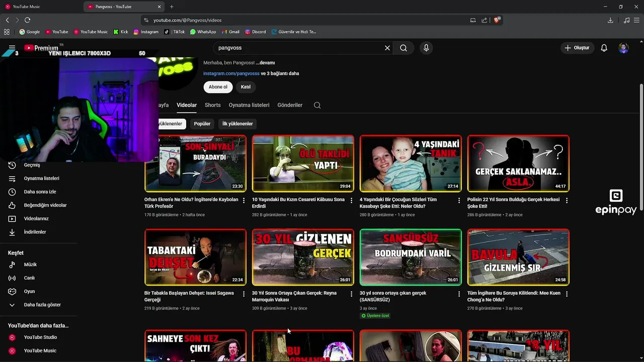This screenshot has height=362, width=644.
Task: Click the Oluştur create button
Action: tap(577, 48)
